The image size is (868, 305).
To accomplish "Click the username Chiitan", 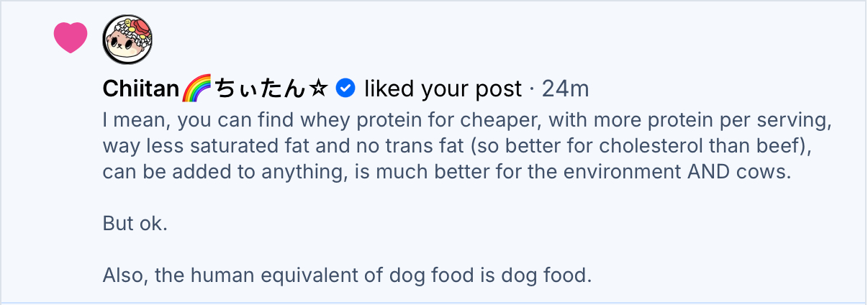I will tap(140, 88).
